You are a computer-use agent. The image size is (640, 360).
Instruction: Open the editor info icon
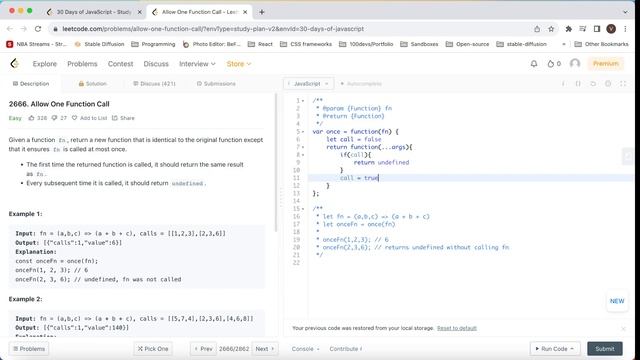pyautogui.click(x=563, y=84)
